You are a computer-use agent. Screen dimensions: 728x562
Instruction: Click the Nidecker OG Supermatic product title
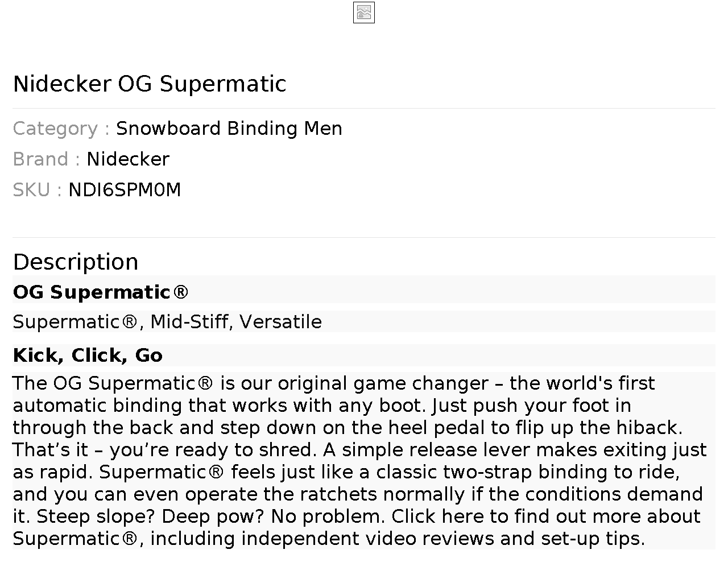click(x=150, y=84)
